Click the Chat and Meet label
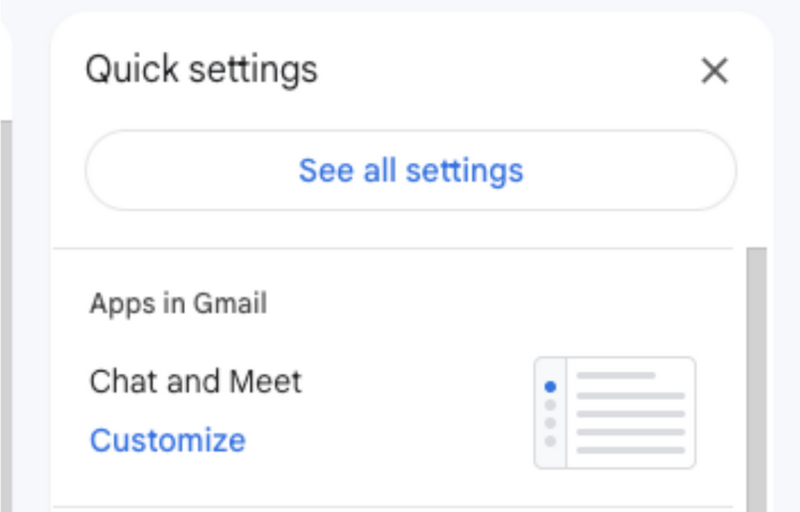Screen dimensions: 800x512 [195, 381]
